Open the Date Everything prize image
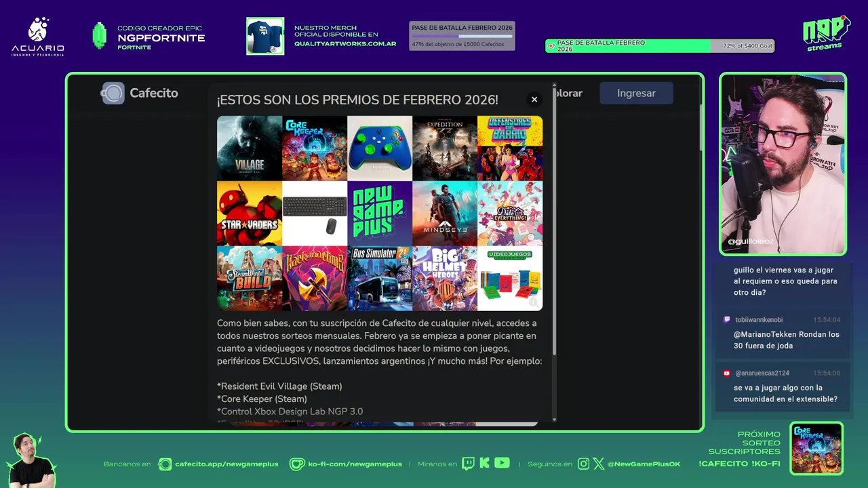Viewport: 868px width, 488px height. pos(510,213)
